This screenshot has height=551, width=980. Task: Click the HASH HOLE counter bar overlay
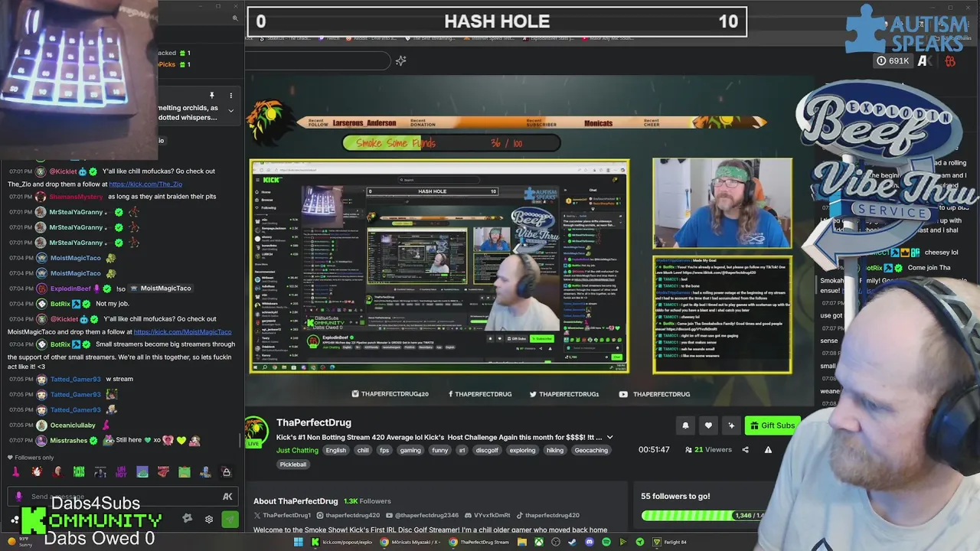(497, 21)
